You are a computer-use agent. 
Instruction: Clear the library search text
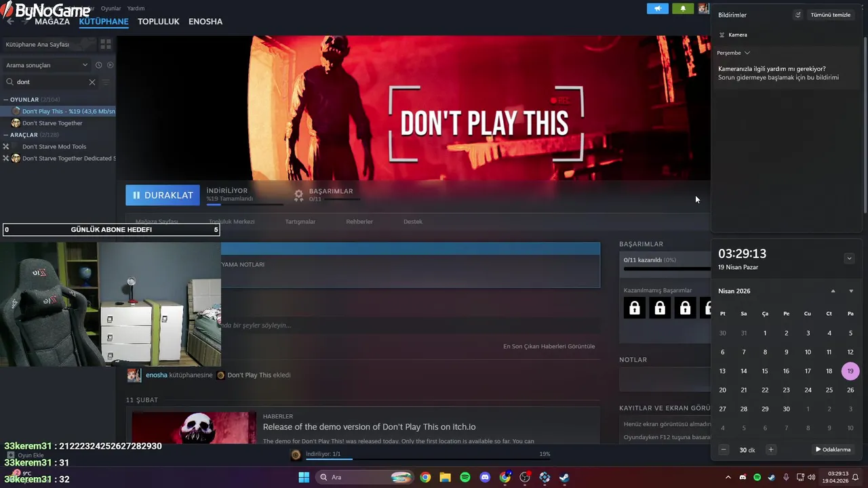(x=92, y=82)
